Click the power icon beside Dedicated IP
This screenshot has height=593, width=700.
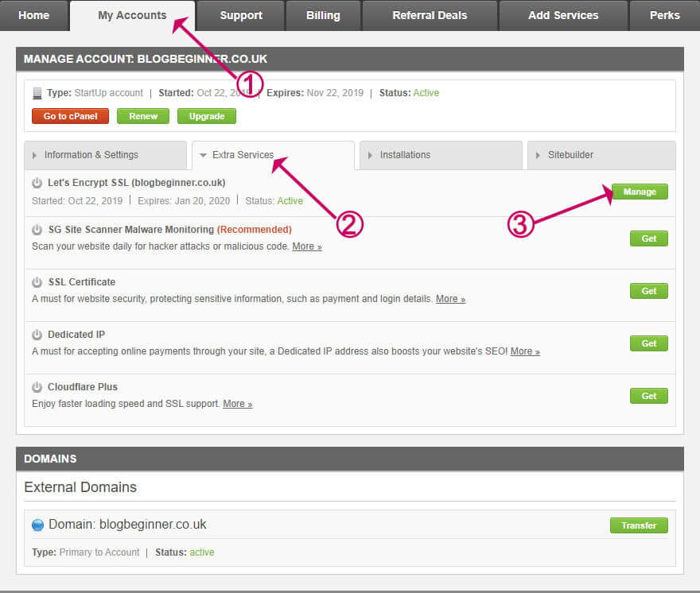(x=37, y=335)
